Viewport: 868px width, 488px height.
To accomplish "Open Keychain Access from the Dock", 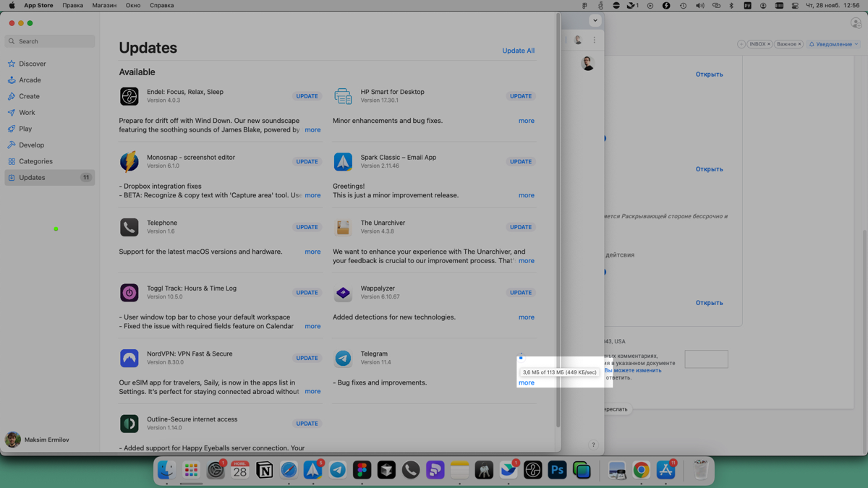I will click(x=484, y=470).
